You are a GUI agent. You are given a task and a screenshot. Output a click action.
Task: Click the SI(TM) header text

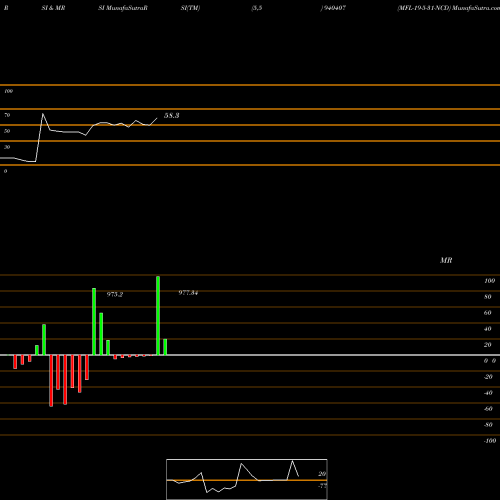click(190, 8)
